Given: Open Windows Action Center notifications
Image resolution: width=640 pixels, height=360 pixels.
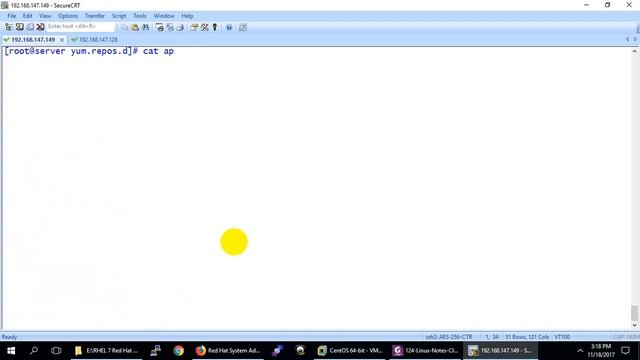Looking at the screenshot, I should click(626, 351).
